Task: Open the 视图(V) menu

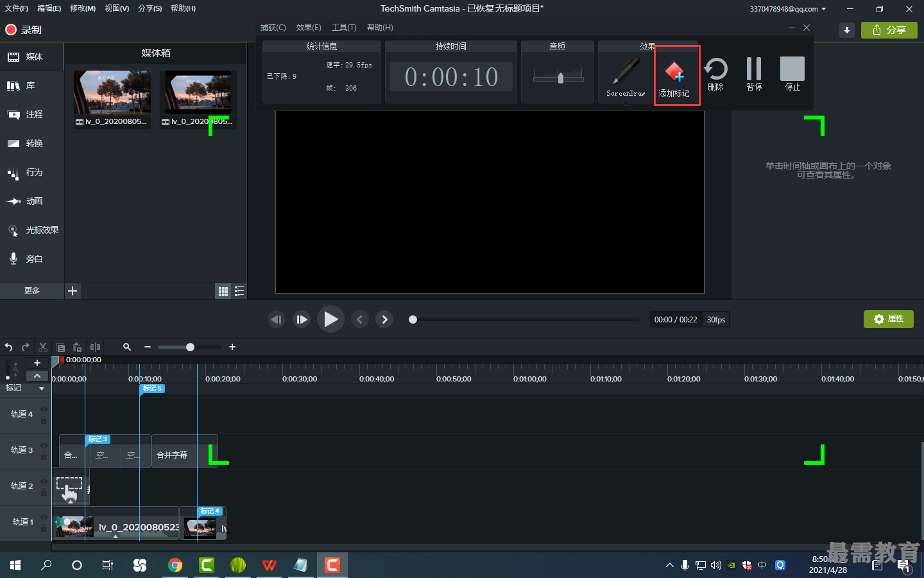Action: coord(117,8)
